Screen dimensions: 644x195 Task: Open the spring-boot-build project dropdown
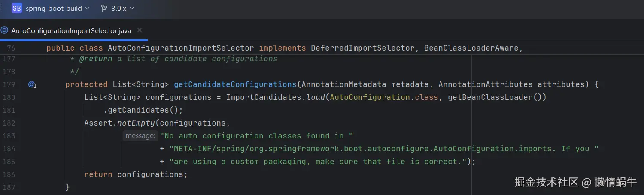click(x=58, y=8)
